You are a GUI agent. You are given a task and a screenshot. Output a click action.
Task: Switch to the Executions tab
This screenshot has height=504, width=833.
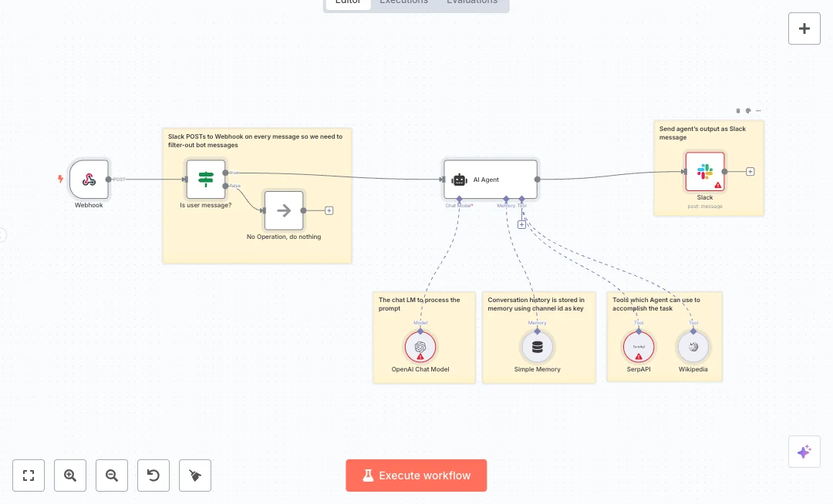(x=403, y=2)
